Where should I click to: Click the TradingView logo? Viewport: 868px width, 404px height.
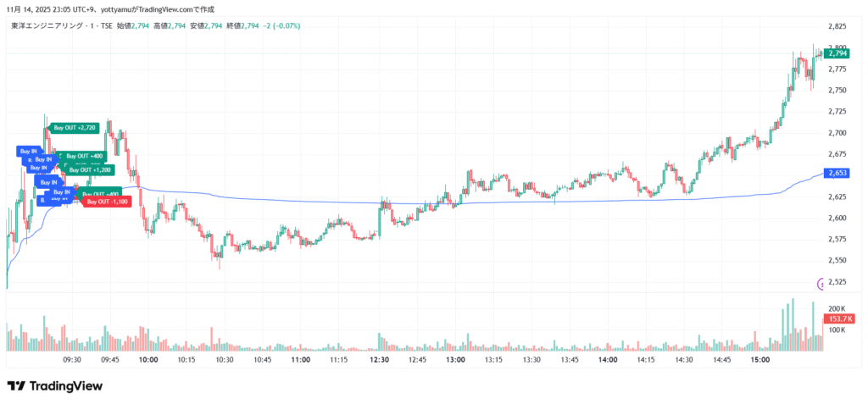[x=55, y=386]
